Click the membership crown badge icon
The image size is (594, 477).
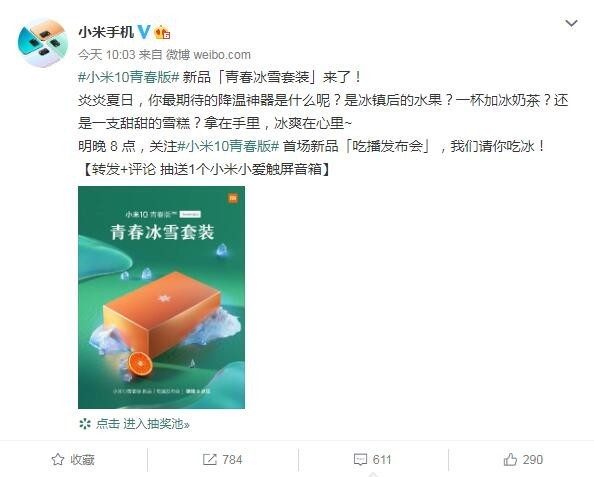[x=162, y=33]
